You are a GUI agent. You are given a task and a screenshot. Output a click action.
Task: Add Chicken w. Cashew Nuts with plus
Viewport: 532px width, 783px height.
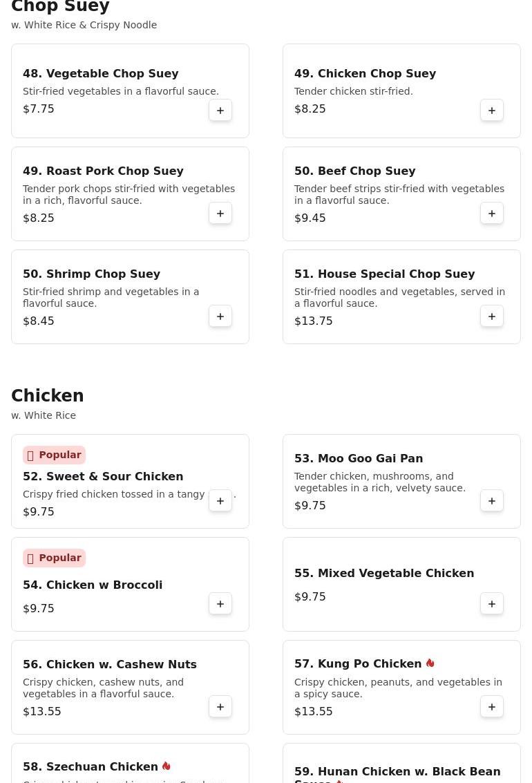tap(220, 707)
